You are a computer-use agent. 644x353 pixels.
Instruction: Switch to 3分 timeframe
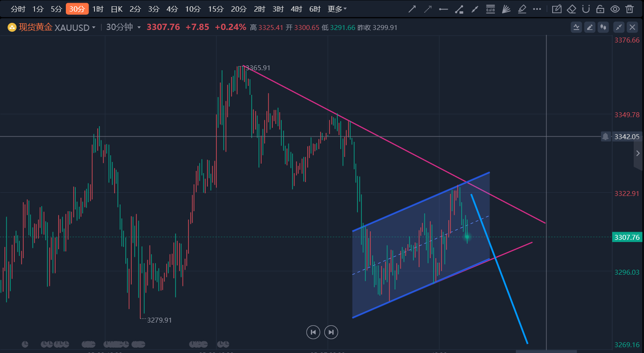154,9
